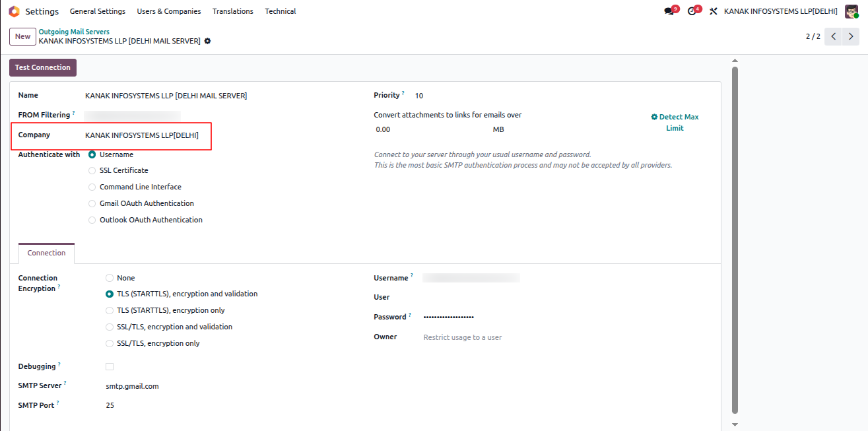Image resolution: width=868 pixels, height=431 pixels.
Task: Click the Username help question mark
Action: [x=412, y=276]
